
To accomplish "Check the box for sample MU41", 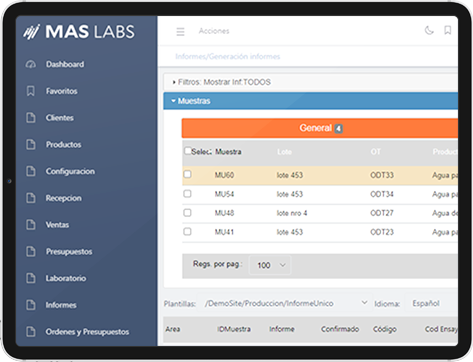I will [x=187, y=231].
